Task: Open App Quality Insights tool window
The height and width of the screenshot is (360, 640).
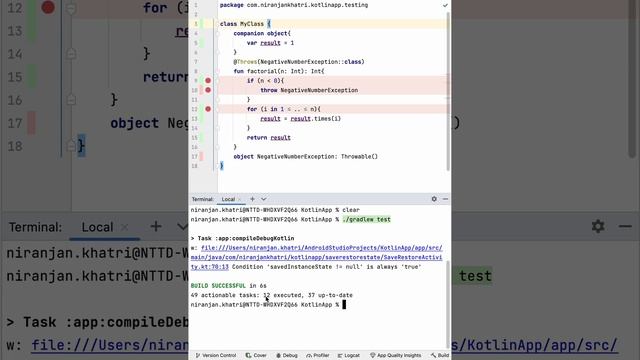Action: tap(396, 356)
